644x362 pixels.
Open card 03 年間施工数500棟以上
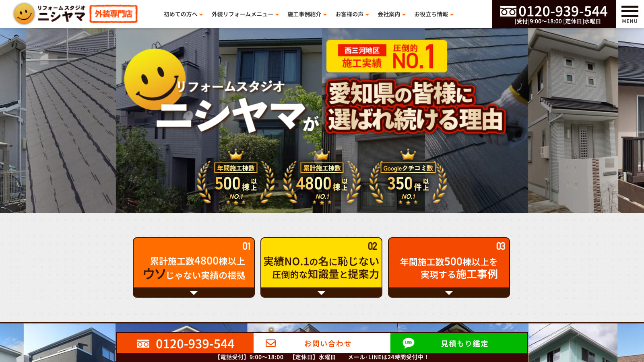pos(449,267)
